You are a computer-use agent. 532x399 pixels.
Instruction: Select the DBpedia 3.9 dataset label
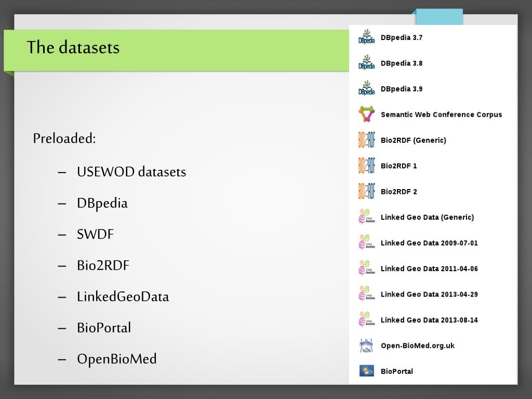(402, 89)
